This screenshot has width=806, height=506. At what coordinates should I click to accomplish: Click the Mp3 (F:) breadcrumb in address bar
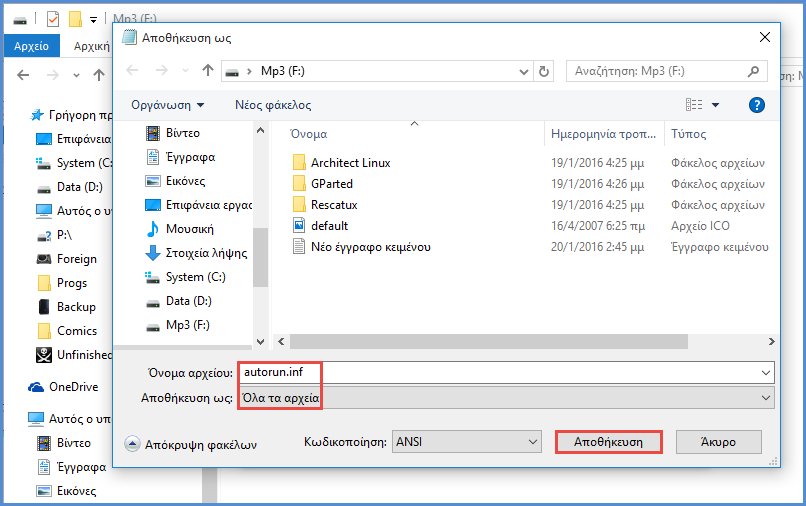coord(283,71)
